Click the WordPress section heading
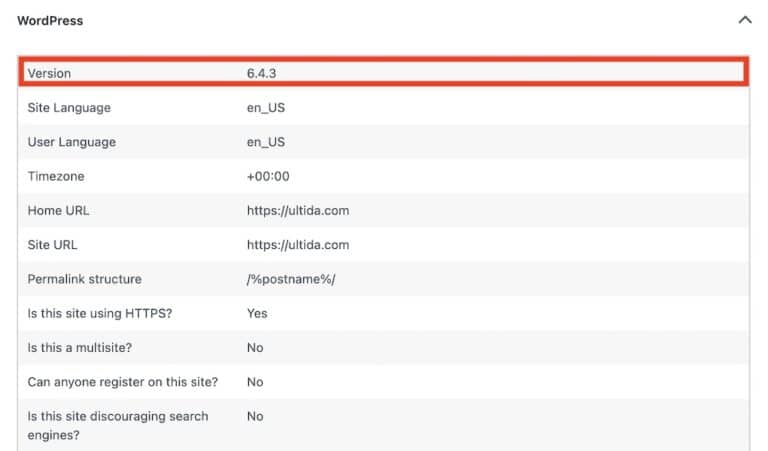 tap(50, 21)
